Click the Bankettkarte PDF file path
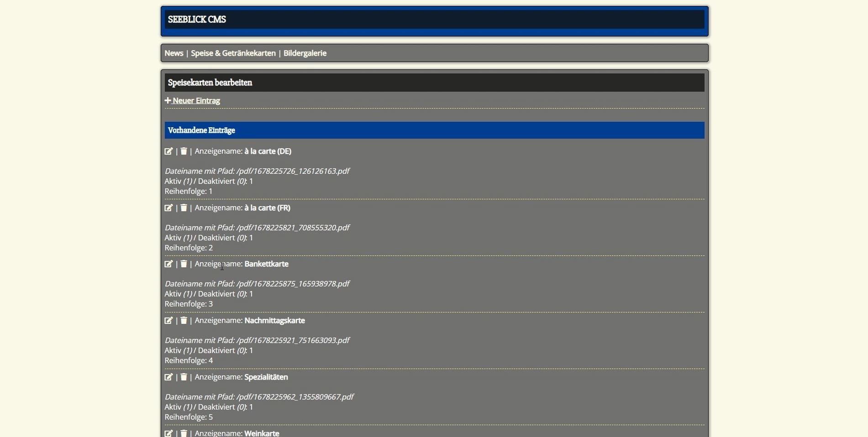The width and height of the screenshot is (868, 437). coord(292,284)
